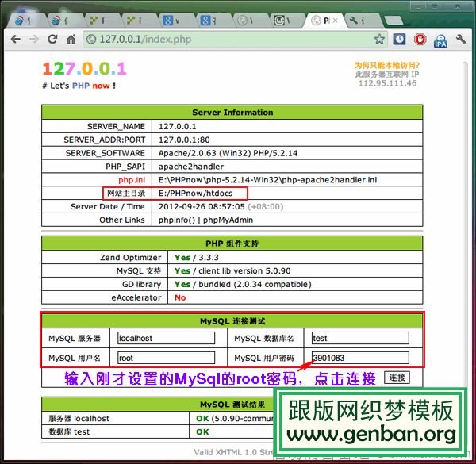The image size is (476, 464).
Task: Switch to the grey globe tab left of active tab
Action: point(250,21)
